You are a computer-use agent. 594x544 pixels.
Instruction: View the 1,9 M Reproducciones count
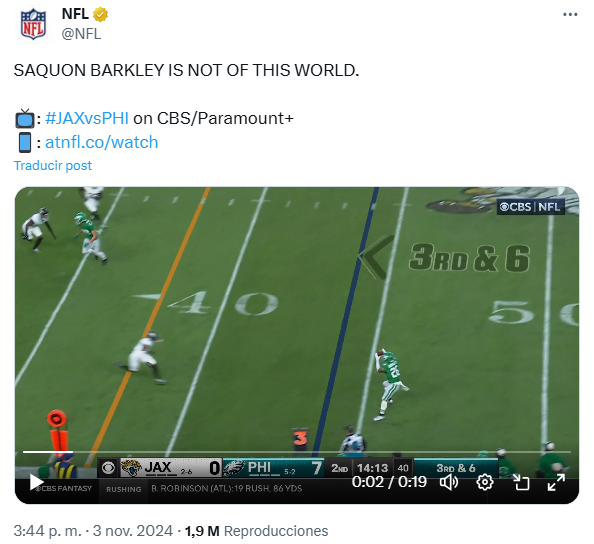[256, 531]
